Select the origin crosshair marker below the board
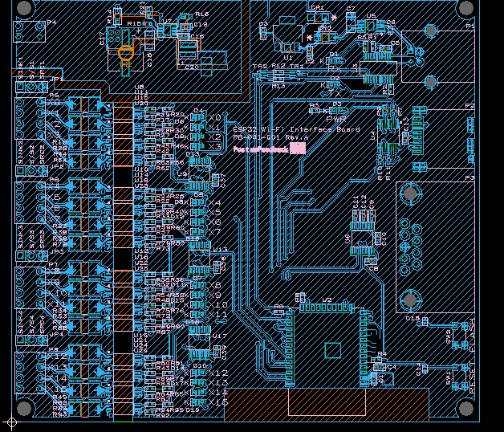 point(12,422)
